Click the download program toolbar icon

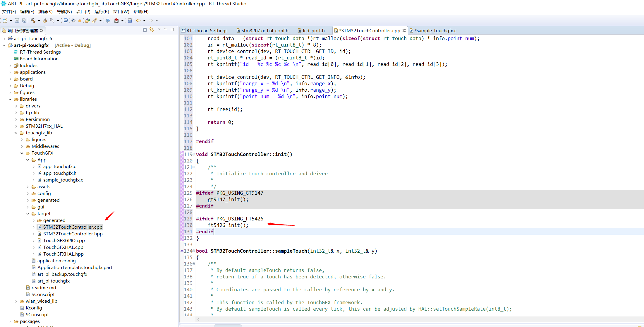(116, 20)
